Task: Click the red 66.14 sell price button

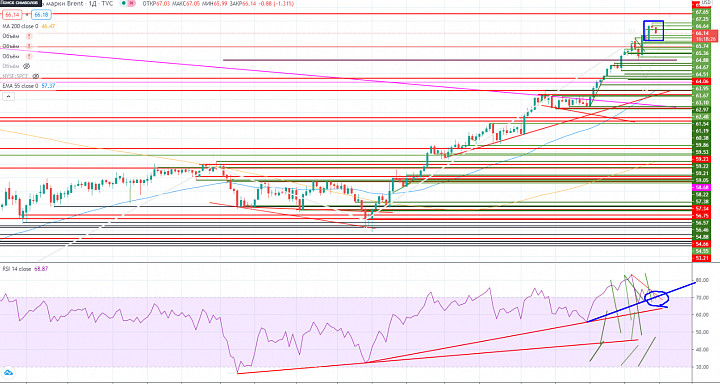Action: (x=11, y=15)
